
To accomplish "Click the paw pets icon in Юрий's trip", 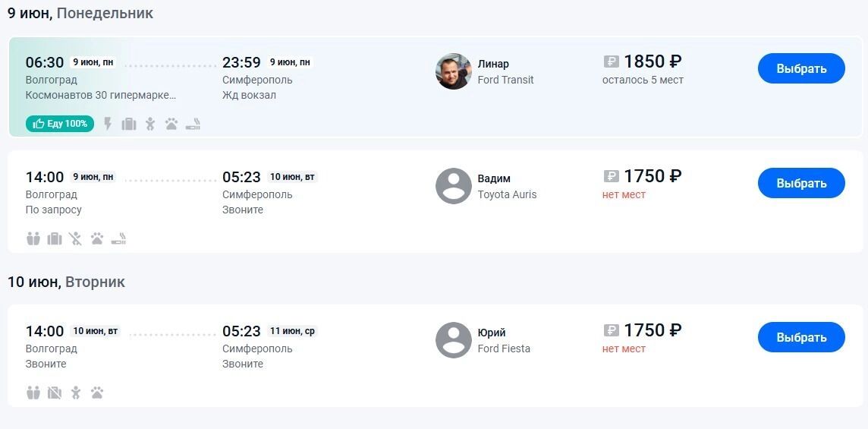I will pyautogui.click(x=97, y=393).
